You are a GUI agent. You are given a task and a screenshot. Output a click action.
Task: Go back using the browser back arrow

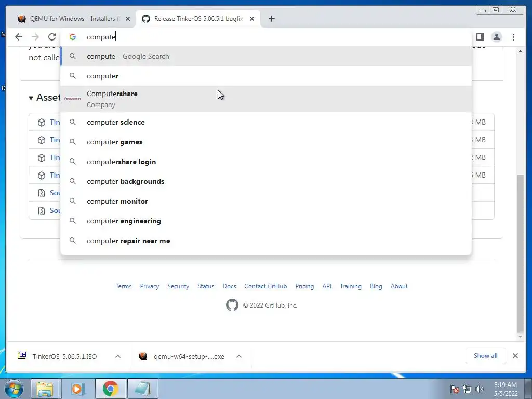point(19,37)
